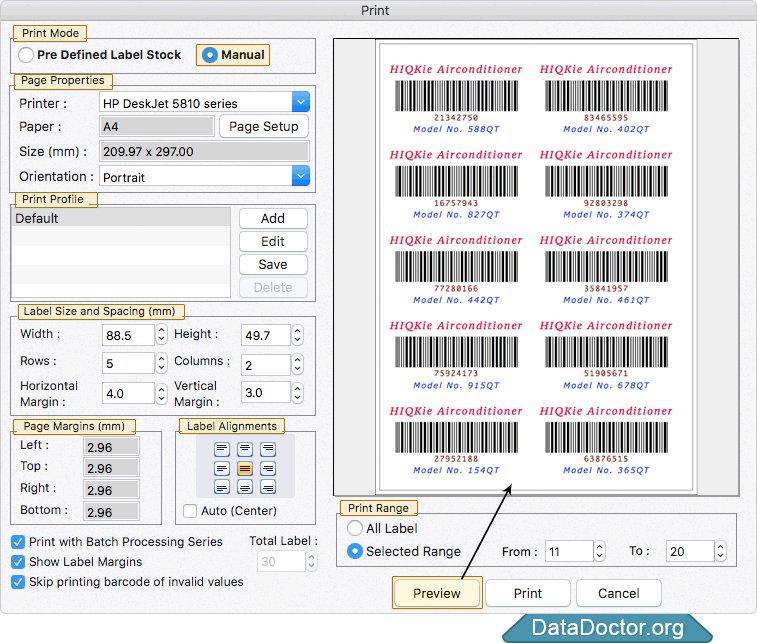Viewport: 757px width, 643px height.
Task: Select the Default print profile
Action: click(121, 218)
